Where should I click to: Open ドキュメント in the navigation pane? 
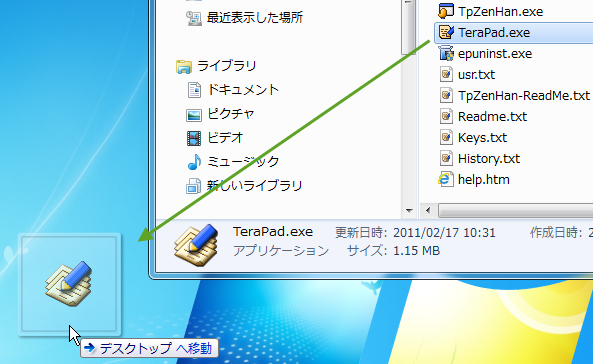click(243, 90)
